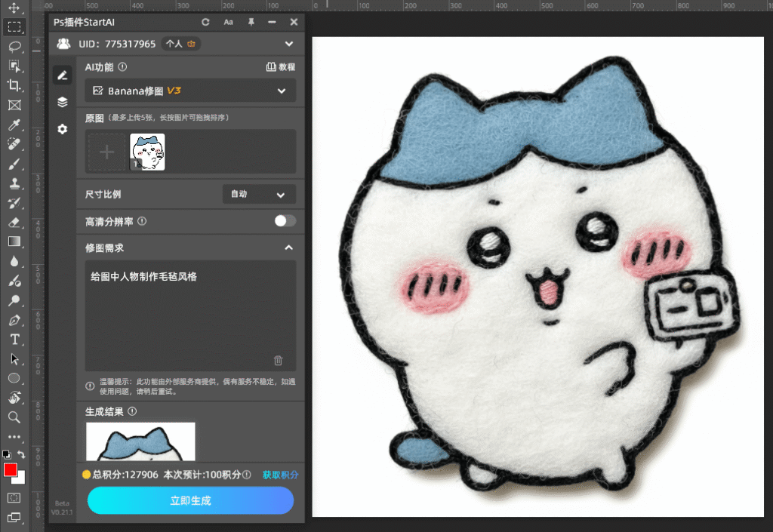The image size is (773, 532).
Task: Click the 立即生成 button
Action: pyautogui.click(x=190, y=500)
